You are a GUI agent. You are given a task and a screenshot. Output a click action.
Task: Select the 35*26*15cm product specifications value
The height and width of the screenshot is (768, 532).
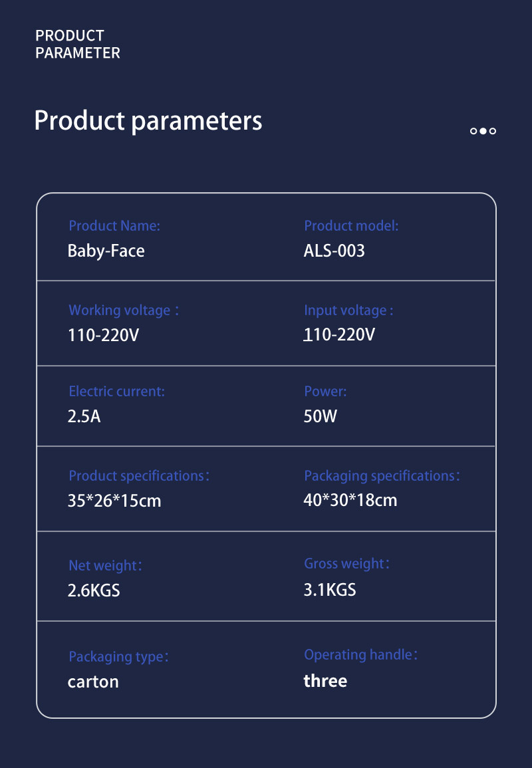tap(114, 501)
